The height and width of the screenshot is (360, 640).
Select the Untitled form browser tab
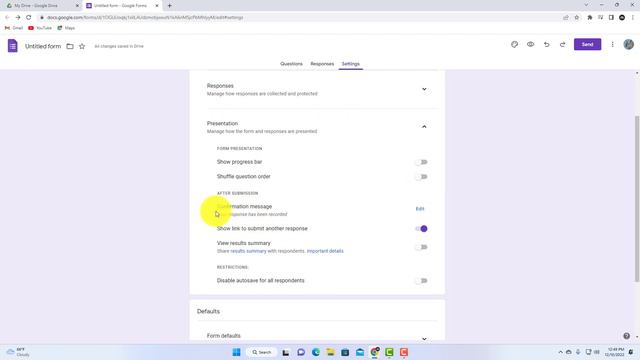[122, 6]
